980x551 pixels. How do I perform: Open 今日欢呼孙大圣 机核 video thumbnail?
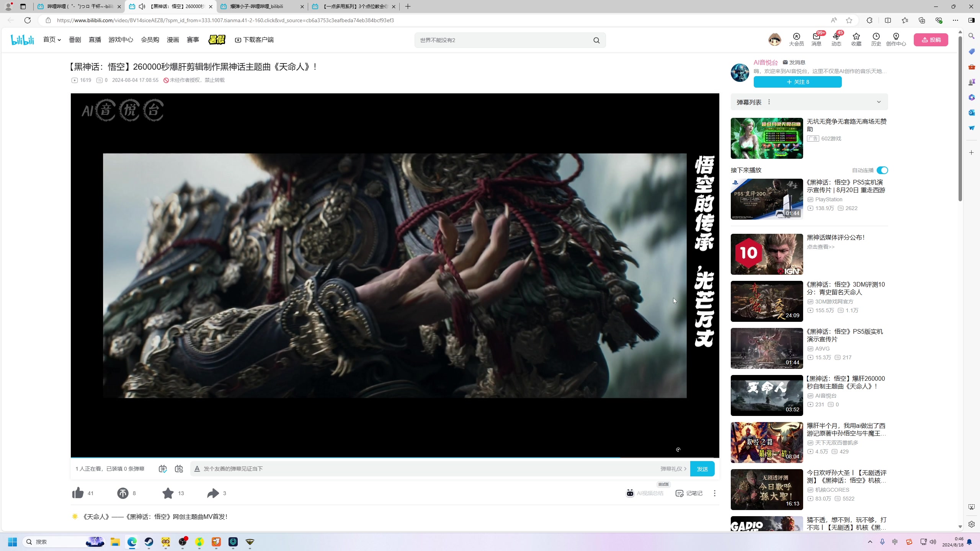tap(766, 489)
